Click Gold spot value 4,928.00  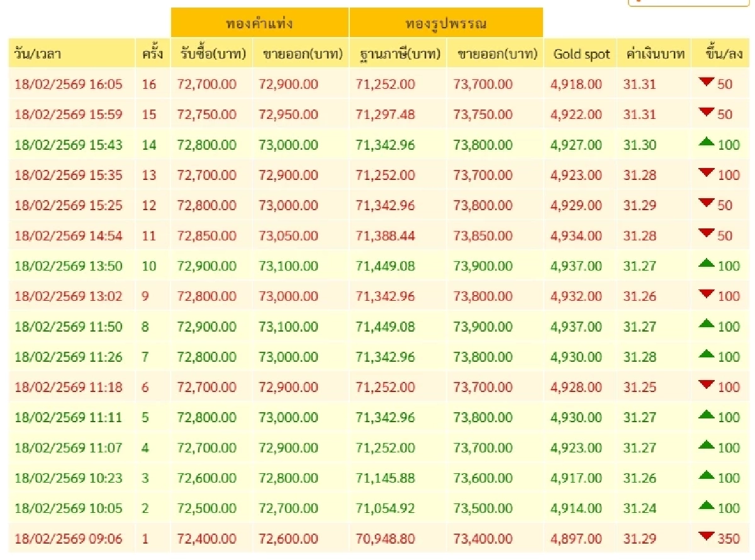pyautogui.click(x=576, y=387)
